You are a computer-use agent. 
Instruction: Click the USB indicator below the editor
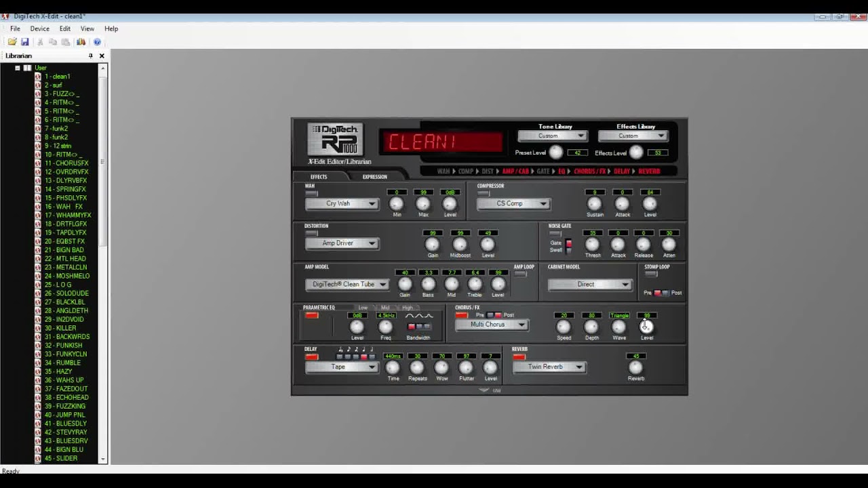pyautogui.click(x=491, y=390)
